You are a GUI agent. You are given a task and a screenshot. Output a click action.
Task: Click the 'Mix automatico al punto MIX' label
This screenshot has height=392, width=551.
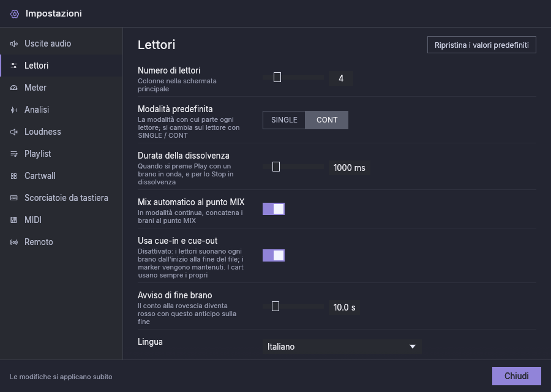click(191, 202)
